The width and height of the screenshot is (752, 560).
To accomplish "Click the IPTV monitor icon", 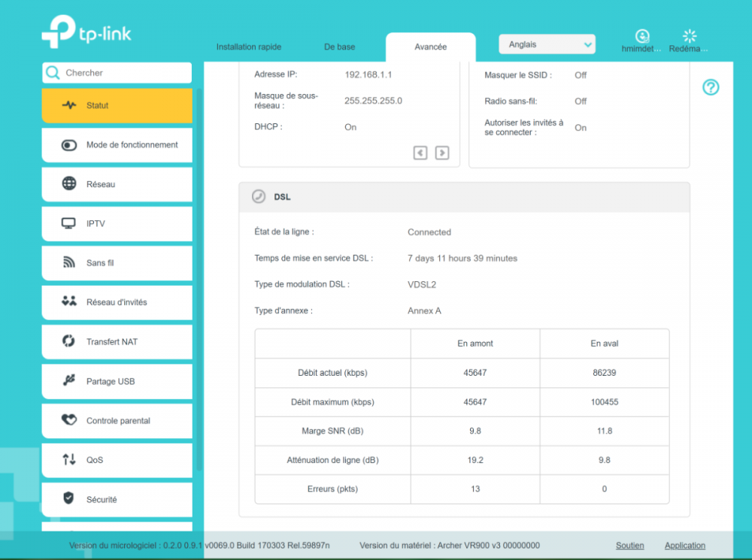I will [69, 224].
